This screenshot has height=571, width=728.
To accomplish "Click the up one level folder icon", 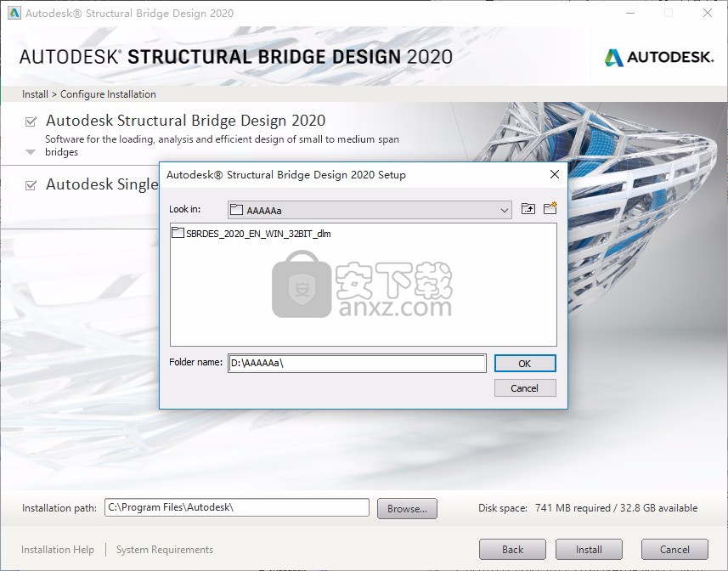I will coord(528,209).
